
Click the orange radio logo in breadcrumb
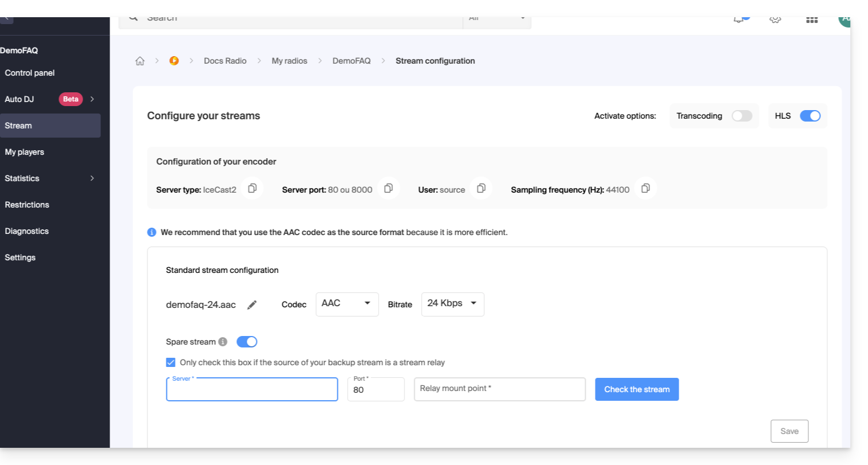click(x=174, y=61)
